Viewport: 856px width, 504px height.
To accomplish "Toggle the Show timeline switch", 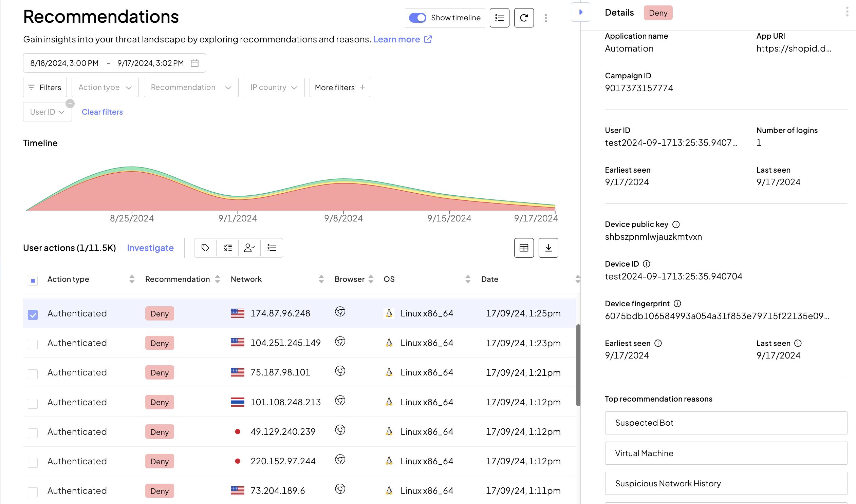I will click(417, 18).
